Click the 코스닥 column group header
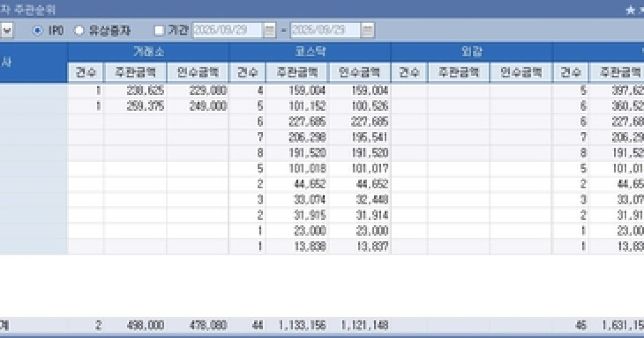Screen dimensions: 644x338 tap(310, 53)
